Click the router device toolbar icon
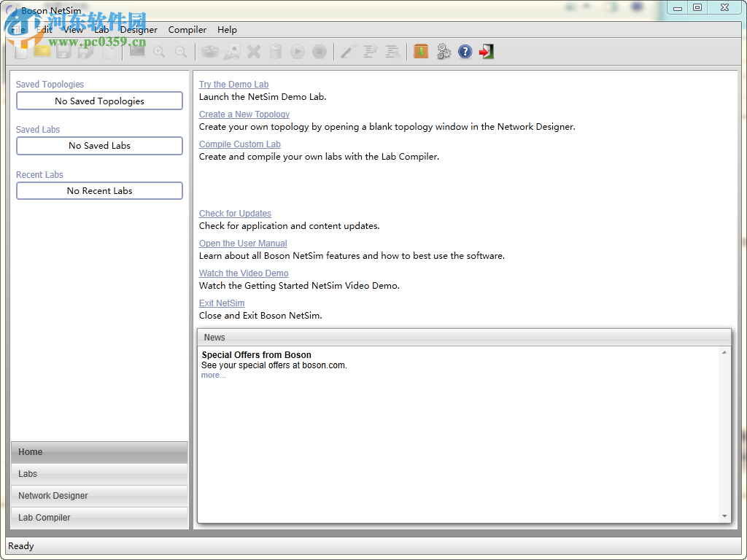The image size is (747, 560). pos(209,52)
